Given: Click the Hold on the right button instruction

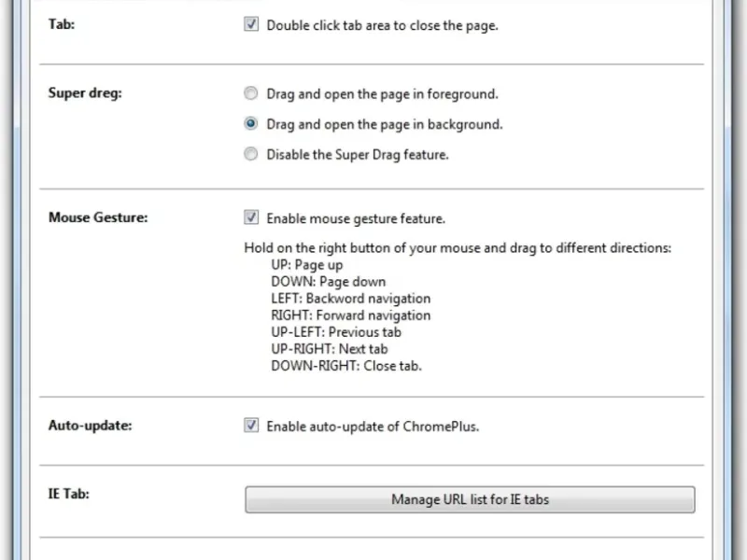Looking at the screenshot, I should 458,248.
